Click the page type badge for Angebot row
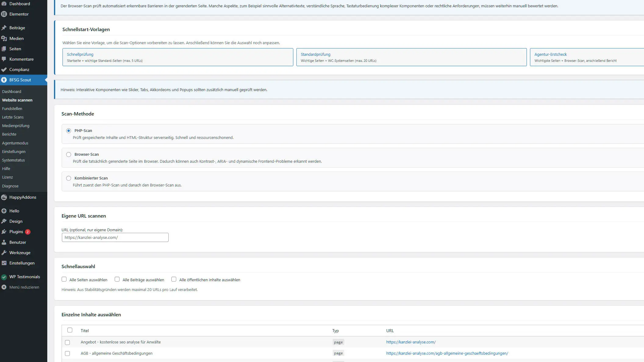Viewport: 644px width, 362px height. [338, 342]
